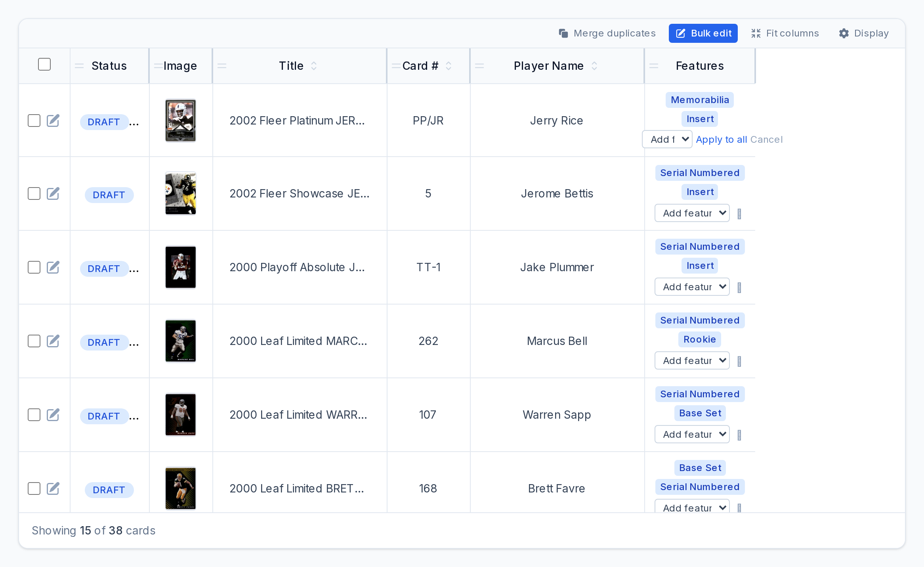Open the Jerome Bettis card thumbnail
Image resolution: width=924 pixels, height=567 pixels.
tap(181, 193)
